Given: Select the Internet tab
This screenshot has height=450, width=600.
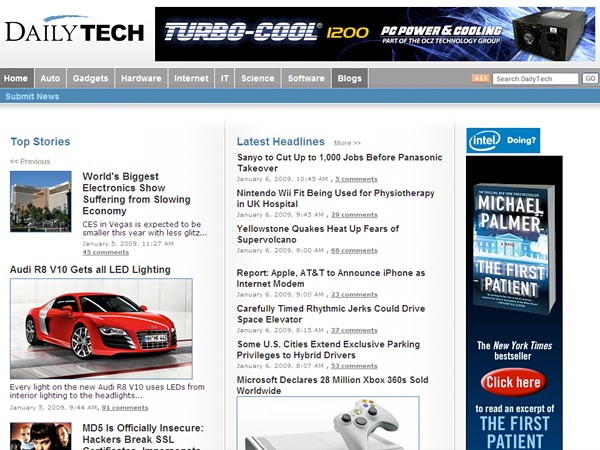Looking at the screenshot, I should pos(191,78).
